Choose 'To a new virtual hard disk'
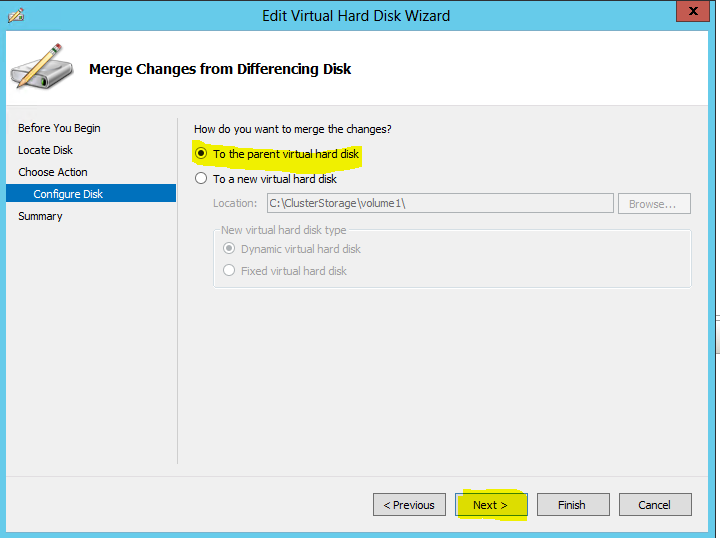This screenshot has width=720, height=538. tap(201, 179)
